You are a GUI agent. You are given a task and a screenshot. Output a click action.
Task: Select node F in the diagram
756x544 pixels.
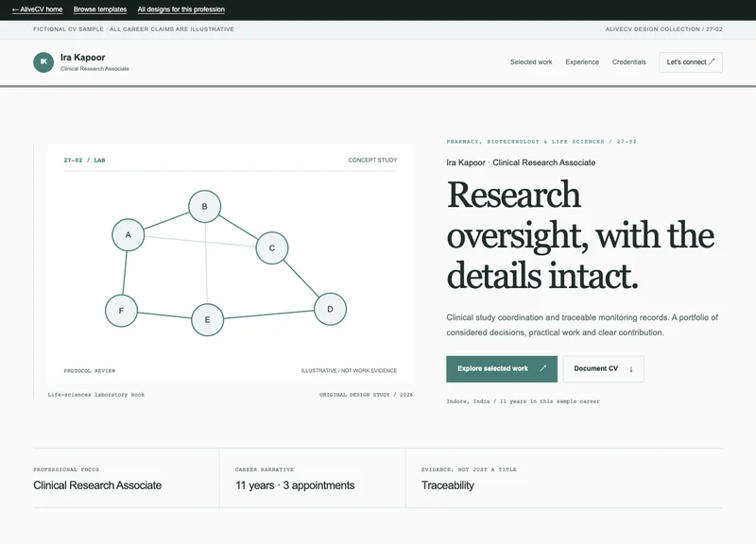[121, 311]
